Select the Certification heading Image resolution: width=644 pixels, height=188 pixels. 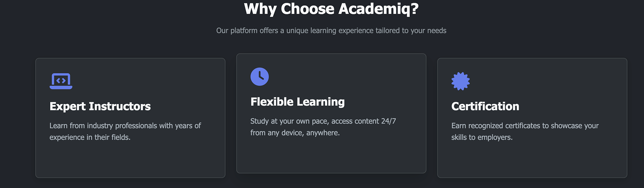click(x=485, y=106)
